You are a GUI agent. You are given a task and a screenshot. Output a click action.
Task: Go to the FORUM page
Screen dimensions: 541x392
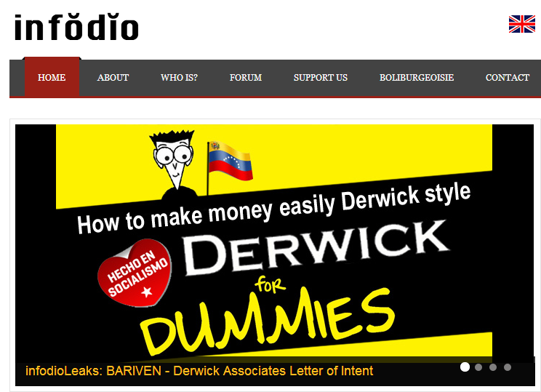click(x=246, y=78)
